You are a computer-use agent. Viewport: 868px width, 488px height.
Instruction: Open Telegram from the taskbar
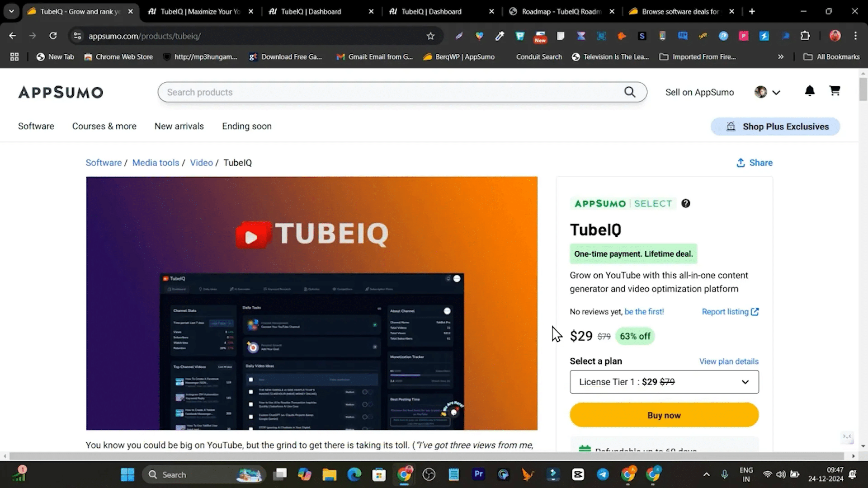tap(603, 474)
